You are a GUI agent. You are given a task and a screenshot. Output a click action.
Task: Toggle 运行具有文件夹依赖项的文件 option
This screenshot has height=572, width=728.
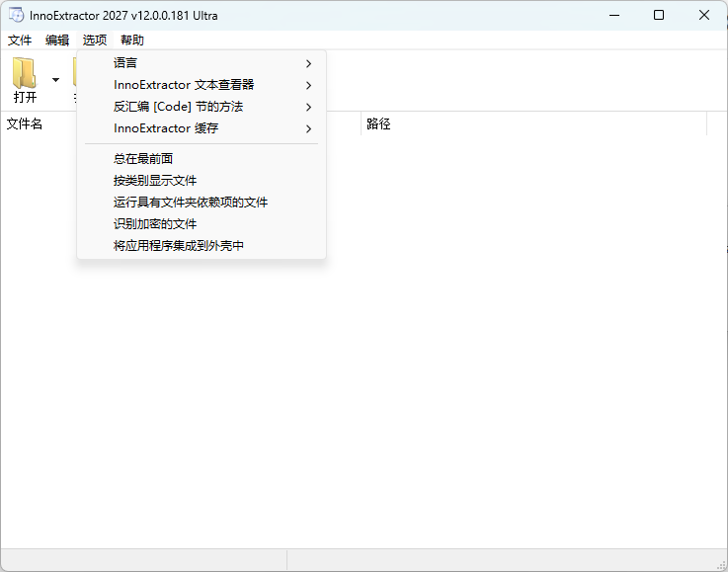202,203
